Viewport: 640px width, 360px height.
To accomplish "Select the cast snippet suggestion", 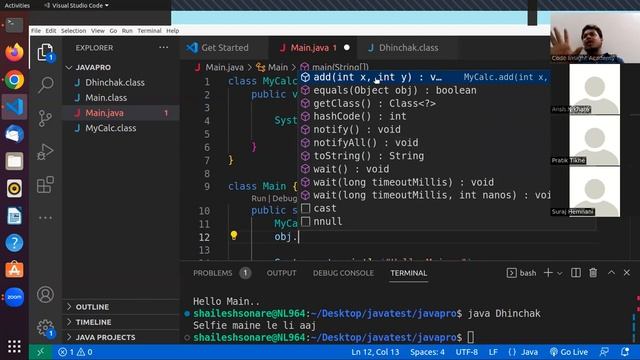I will click(424, 208).
